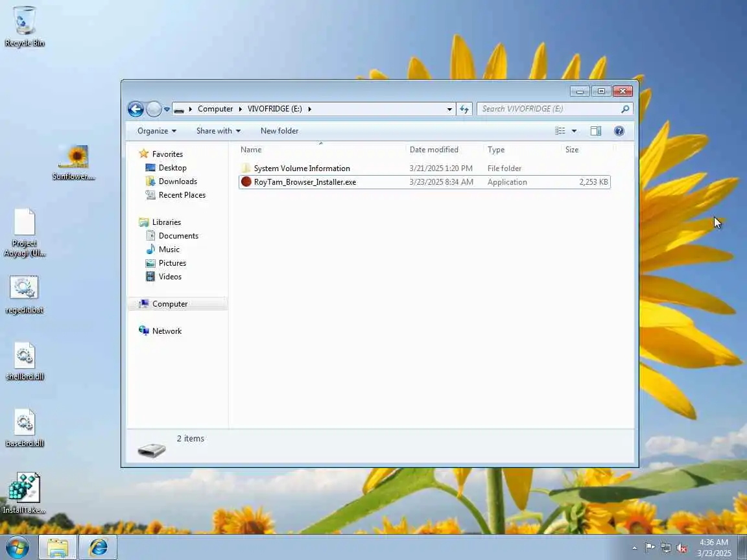The image size is (747, 560).
Task: Click date 3/23/2025 8:34 AM
Action: tap(441, 182)
